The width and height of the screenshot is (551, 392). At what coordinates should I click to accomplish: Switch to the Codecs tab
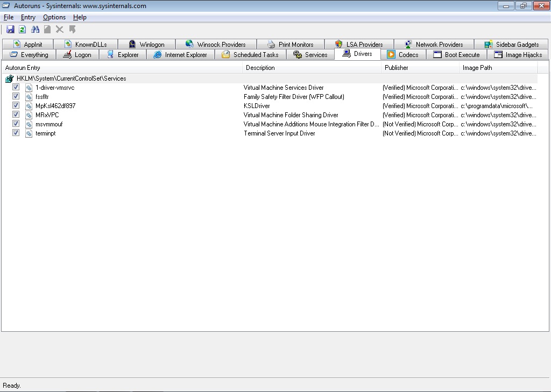[403, 54]
